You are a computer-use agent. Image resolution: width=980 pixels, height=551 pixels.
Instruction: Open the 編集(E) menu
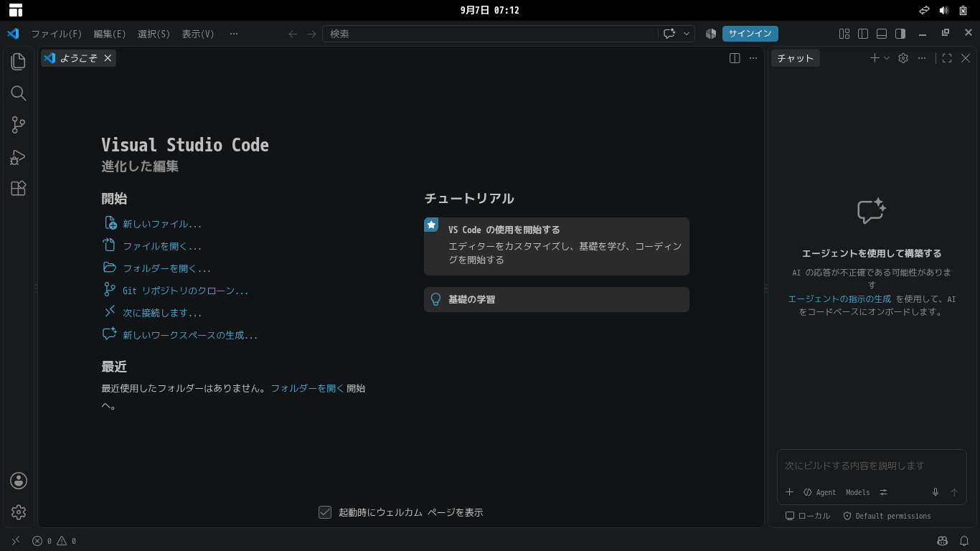(x=110, y=34)
